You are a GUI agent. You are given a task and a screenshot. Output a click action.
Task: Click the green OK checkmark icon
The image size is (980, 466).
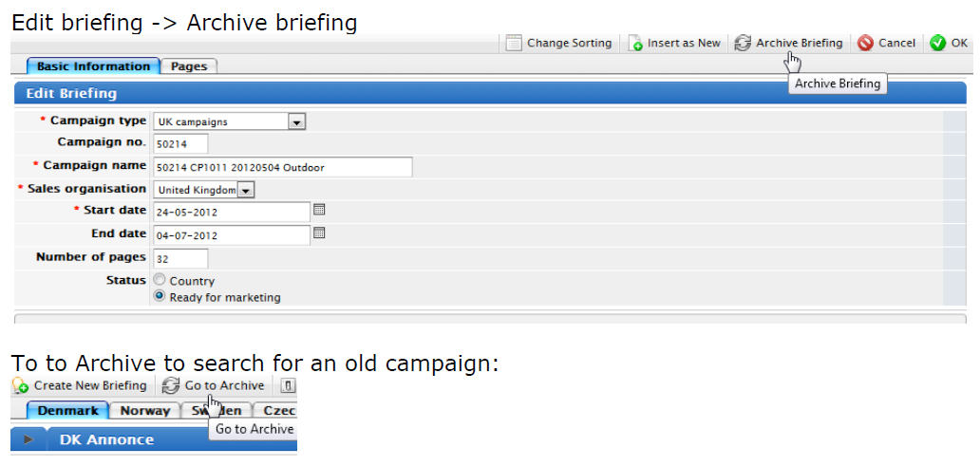tap(937, 43)
